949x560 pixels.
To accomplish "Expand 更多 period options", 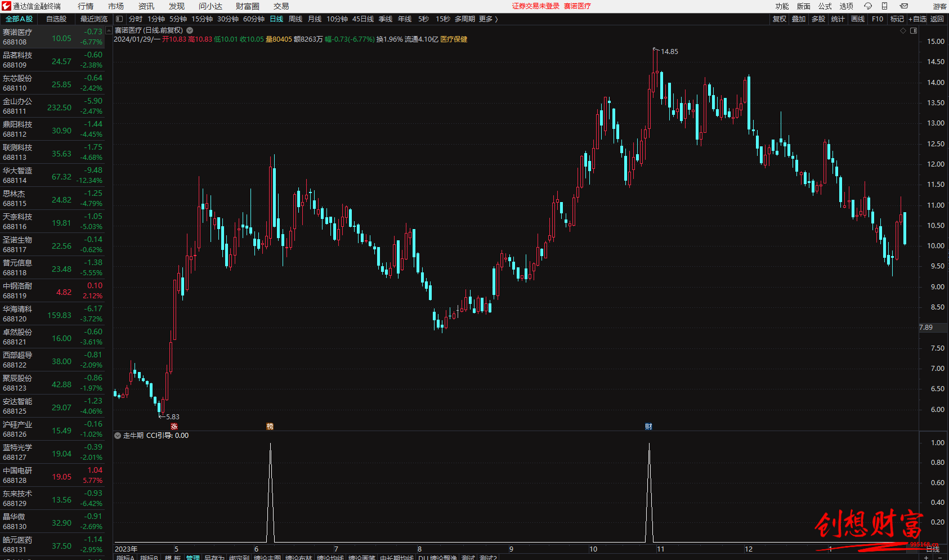I will [488, 19].
